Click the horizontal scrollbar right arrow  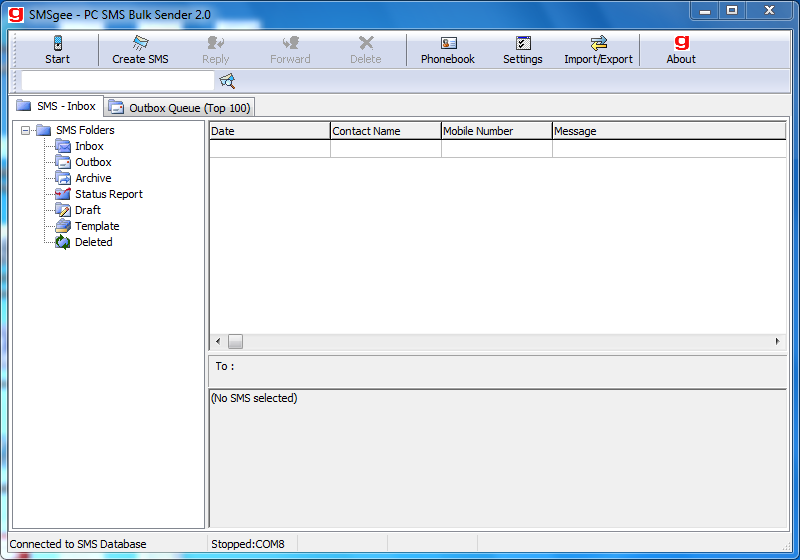tap(778, 341)
